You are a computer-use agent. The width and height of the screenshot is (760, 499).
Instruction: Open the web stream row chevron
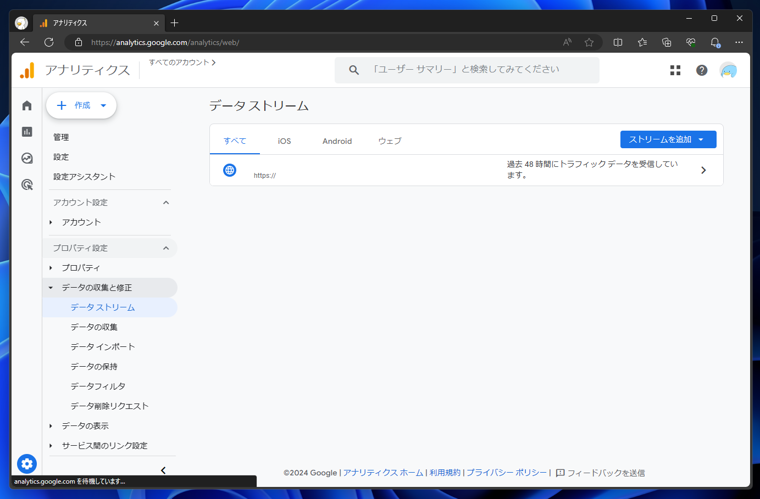703,170
